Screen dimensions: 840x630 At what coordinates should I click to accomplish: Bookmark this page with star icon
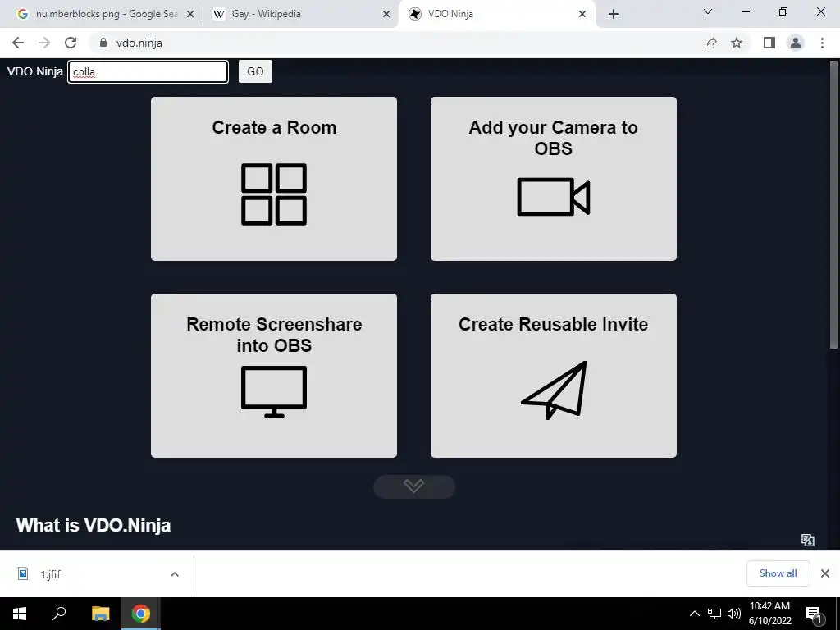737,43
